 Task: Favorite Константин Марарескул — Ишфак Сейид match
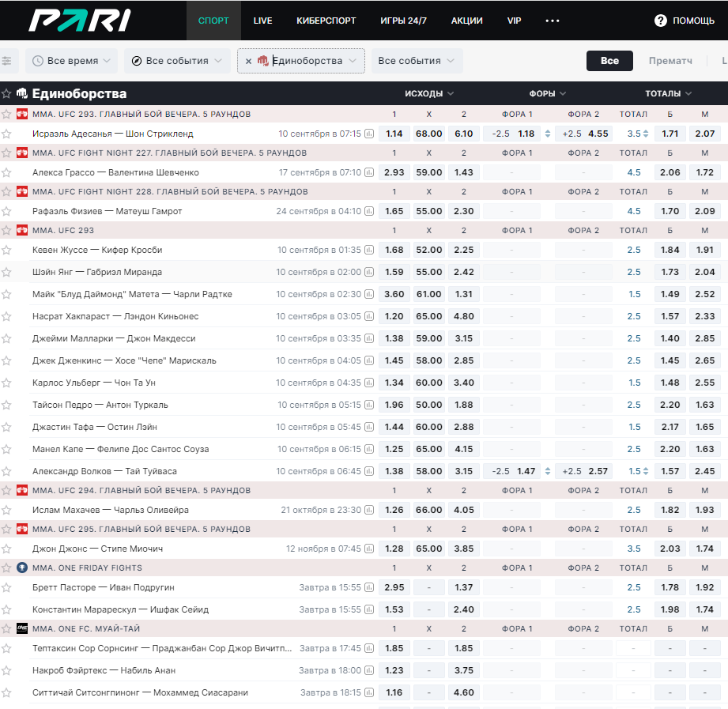coord(6,609)
